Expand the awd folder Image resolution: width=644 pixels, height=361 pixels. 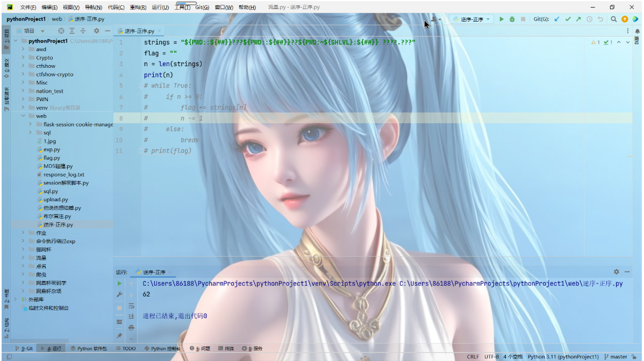coord(24,49)
